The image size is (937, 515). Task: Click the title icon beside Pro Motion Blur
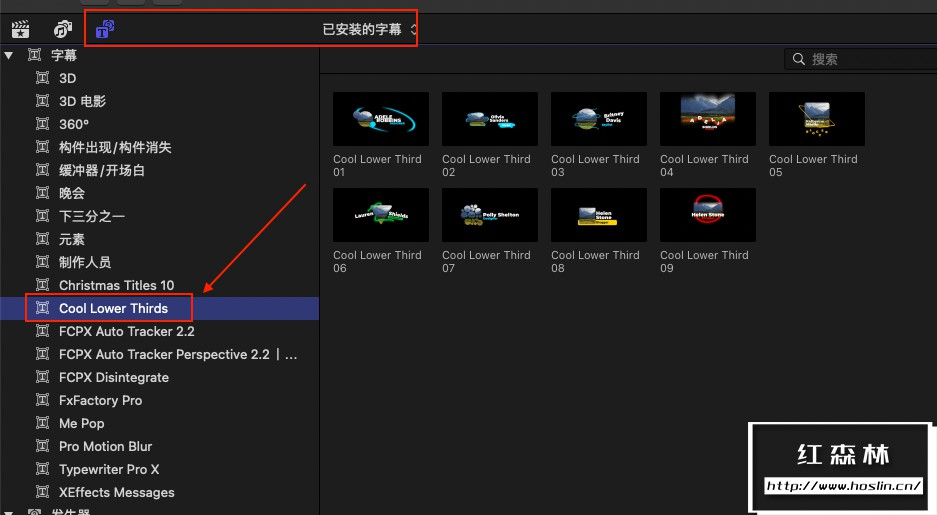[42, 446]
